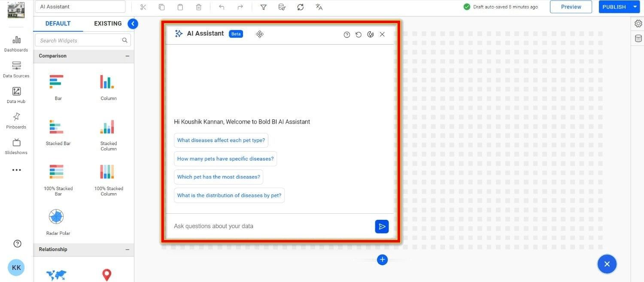
Task: Select the 100% Stacked Column widget
Action: [109, 180]
